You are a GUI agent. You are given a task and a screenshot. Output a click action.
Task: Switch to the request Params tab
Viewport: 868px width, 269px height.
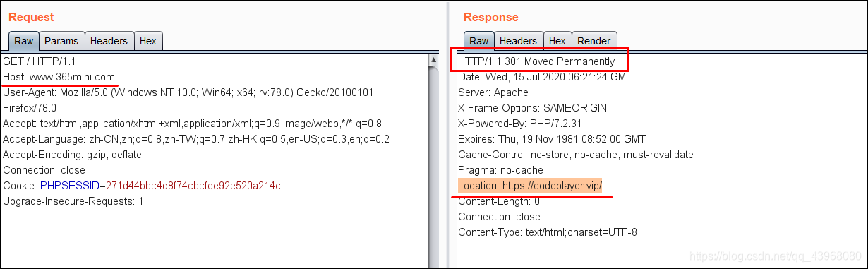61,41
